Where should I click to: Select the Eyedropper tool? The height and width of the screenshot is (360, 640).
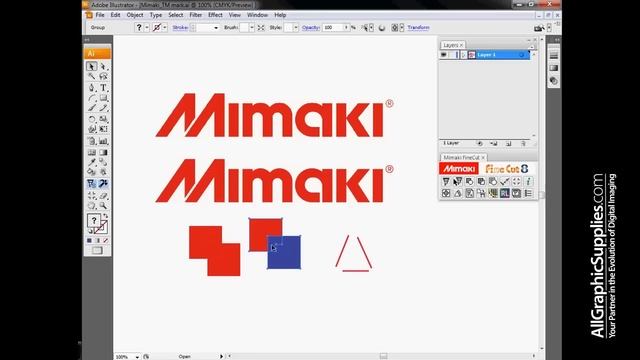(x=91, y=162)
